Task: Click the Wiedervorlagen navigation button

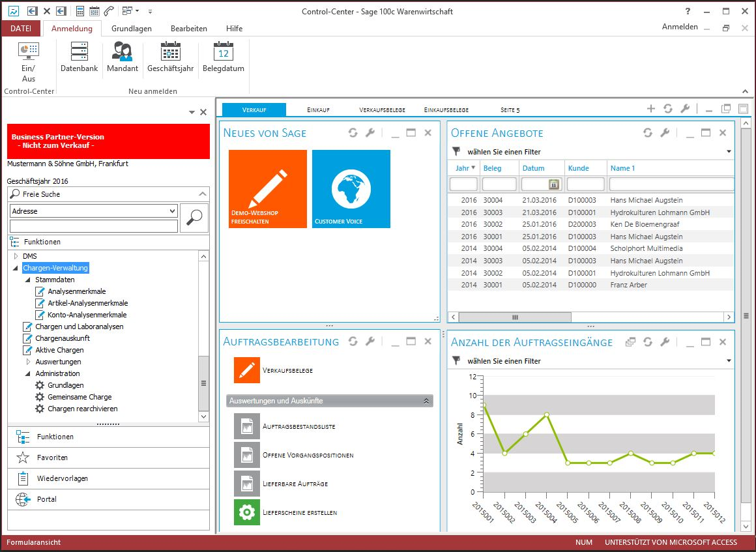Action: point(62,478)
